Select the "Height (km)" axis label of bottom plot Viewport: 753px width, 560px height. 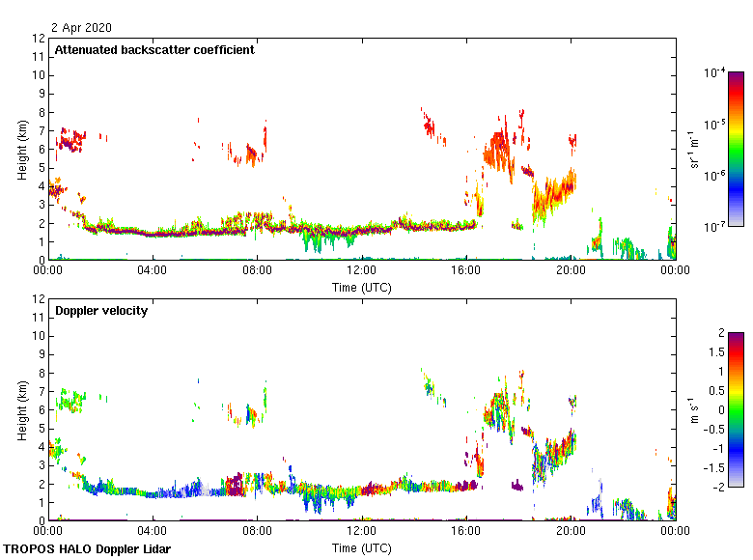click(x=22, y=409)
